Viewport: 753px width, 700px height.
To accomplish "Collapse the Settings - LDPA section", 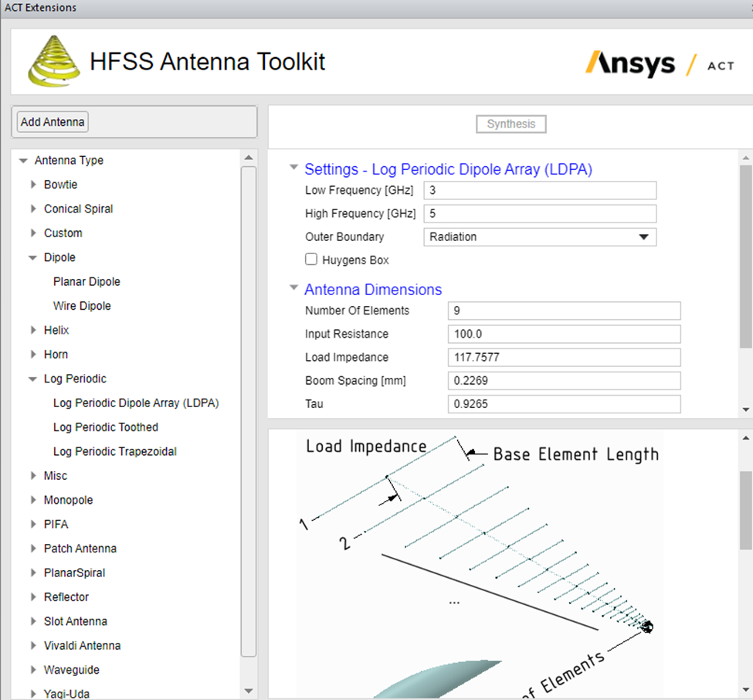I will coord(293,167).
